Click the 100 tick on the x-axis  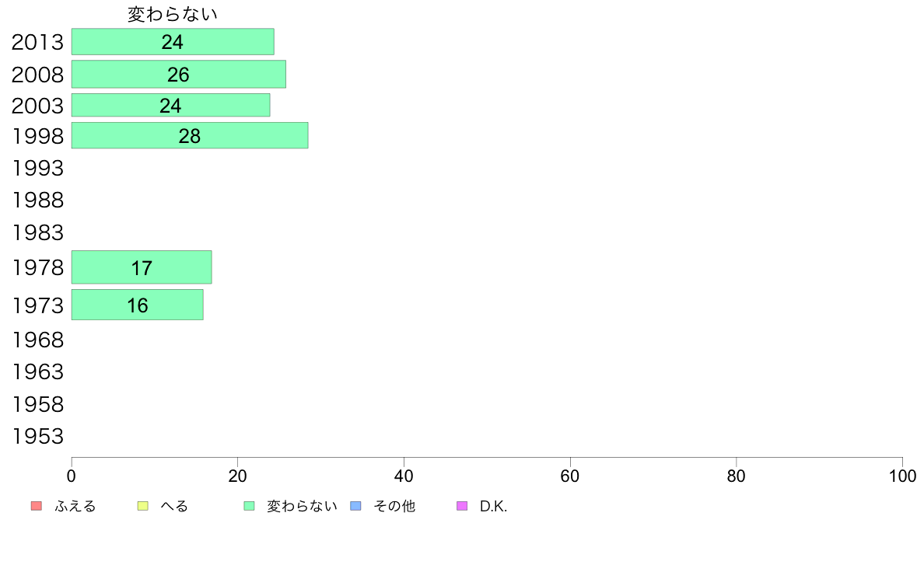902,474
